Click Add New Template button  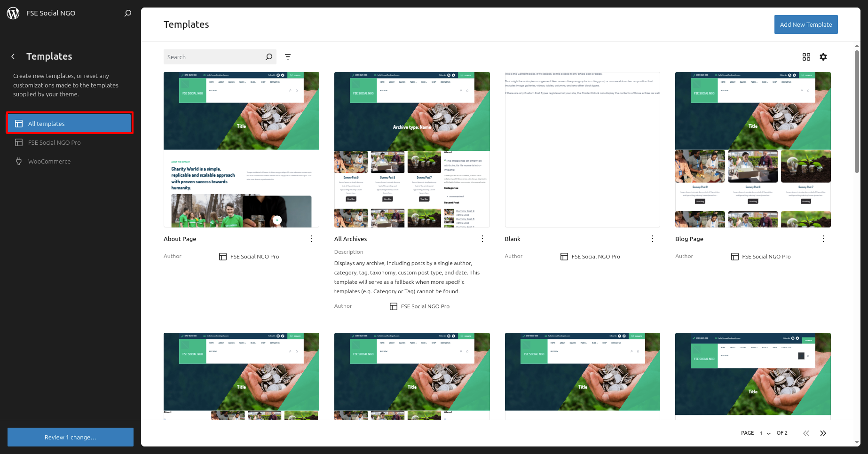[x=806, y=24]
